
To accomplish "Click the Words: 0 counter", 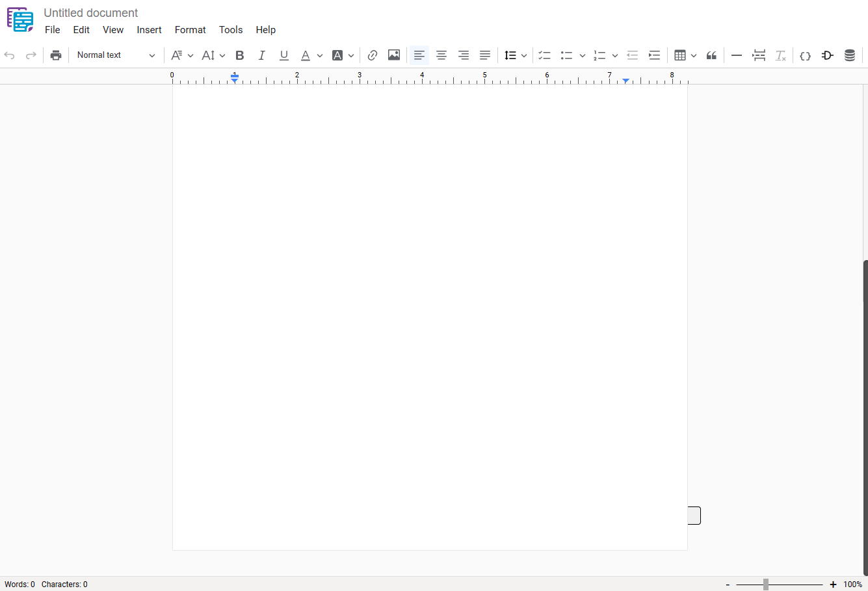I will pos(20,584).
